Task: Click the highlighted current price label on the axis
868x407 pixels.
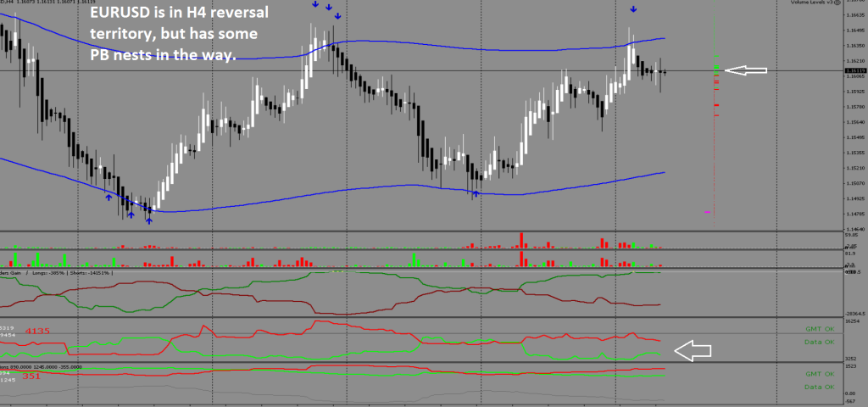Action: pyautogui.click(x=850, y=71)
